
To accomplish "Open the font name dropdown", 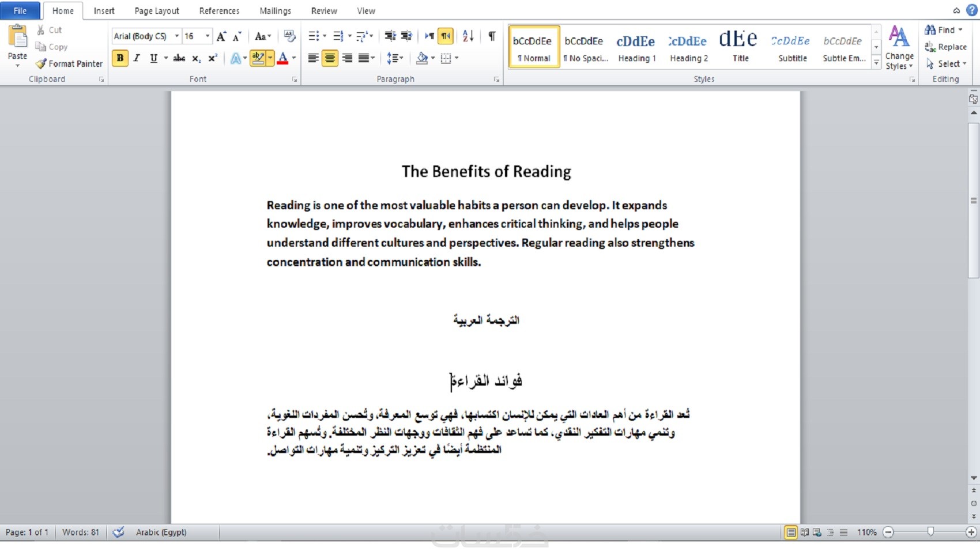I will pos(177,36).
